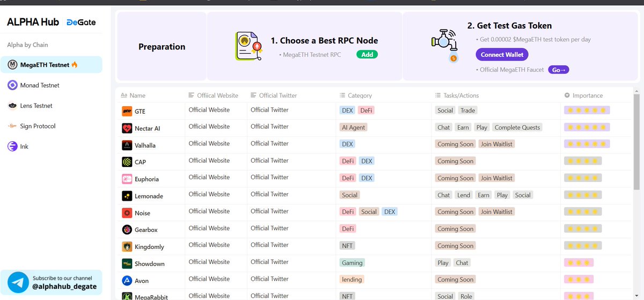The width and height of the screenshot is (644, 300).
Task: Click the Role tag in MegaRabbit row
Action: [466, 296]
